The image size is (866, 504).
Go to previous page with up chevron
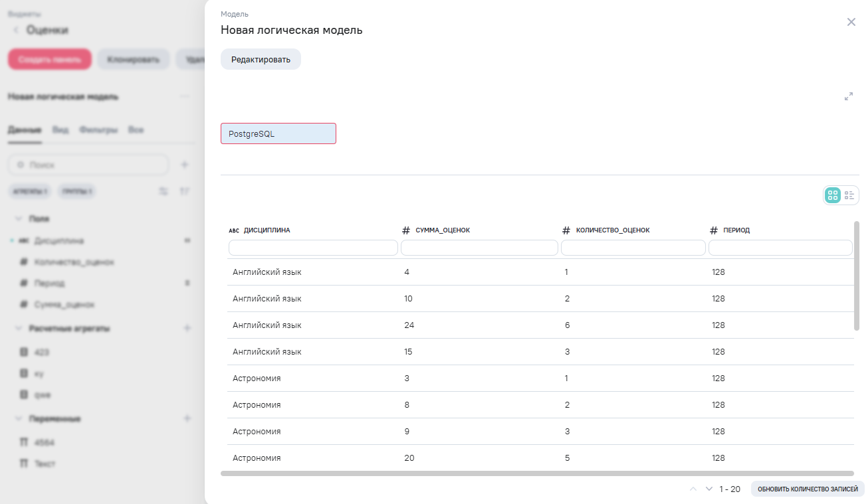pyautogui.click(x=693, y=489)
